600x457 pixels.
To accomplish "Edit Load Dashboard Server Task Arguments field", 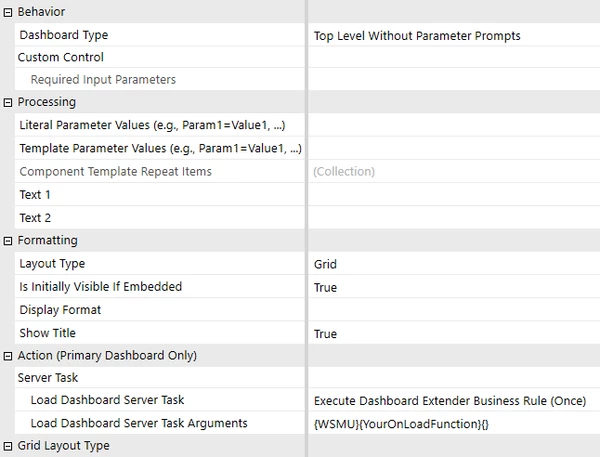I will (454, 423).
